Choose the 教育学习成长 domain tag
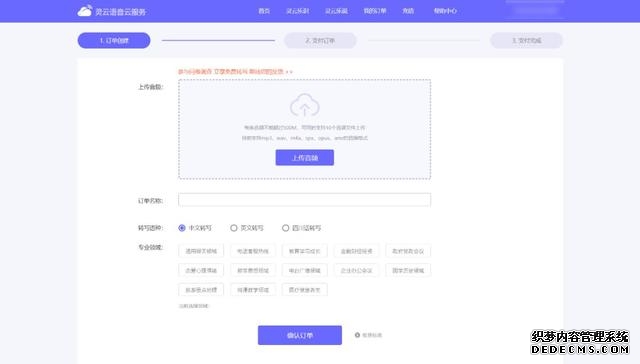Screen dimensions: 640x364 coord(304,251)
